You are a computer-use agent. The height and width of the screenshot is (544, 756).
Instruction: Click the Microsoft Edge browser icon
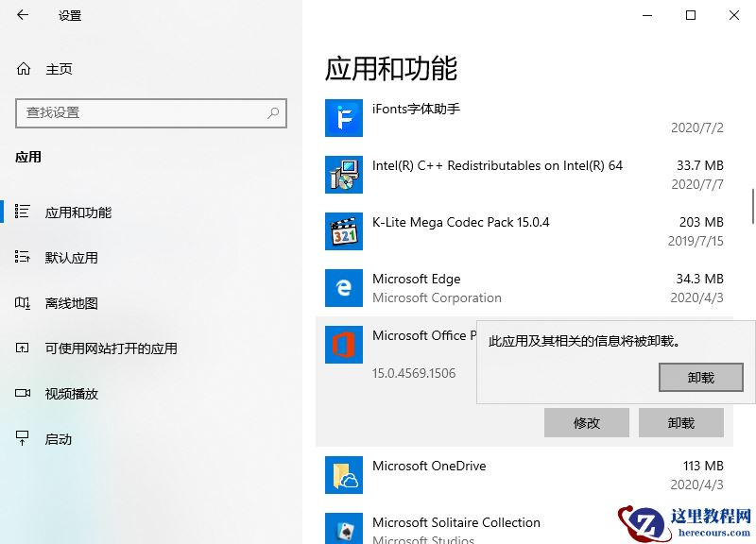pyautogui.click(x=343, y=288)
